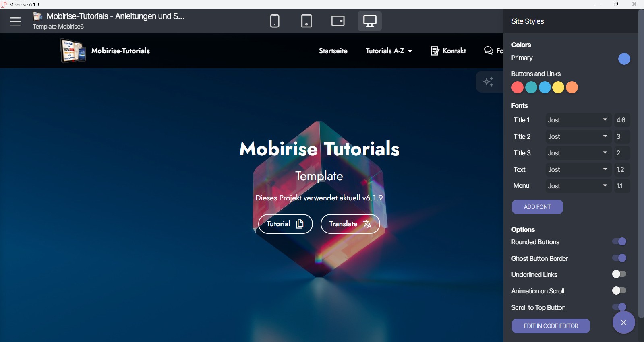Screen dimensions: 644x342
Task: Expand the Text font dropdown
Action: (x=578, y=170)
